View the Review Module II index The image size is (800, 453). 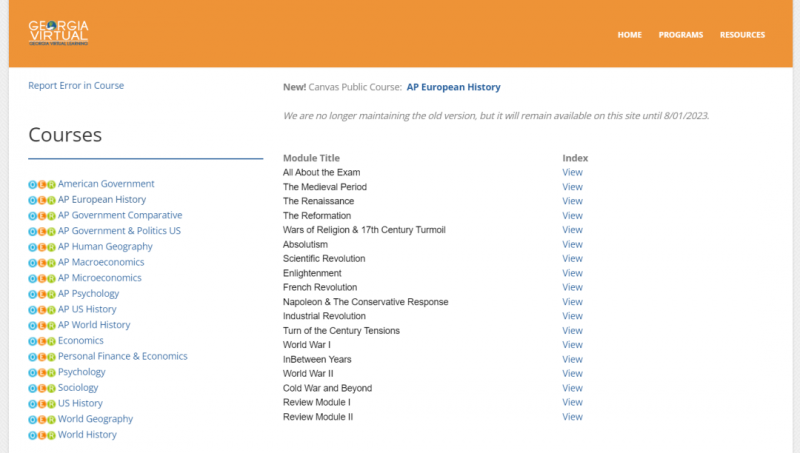(572, 417)
